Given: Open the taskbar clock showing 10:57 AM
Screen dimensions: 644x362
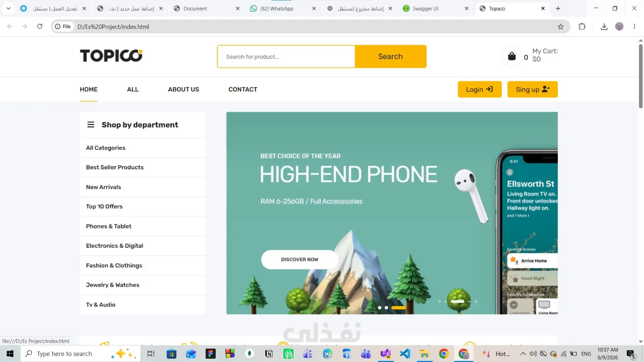Looking at the screenshot, I should 608,354.
